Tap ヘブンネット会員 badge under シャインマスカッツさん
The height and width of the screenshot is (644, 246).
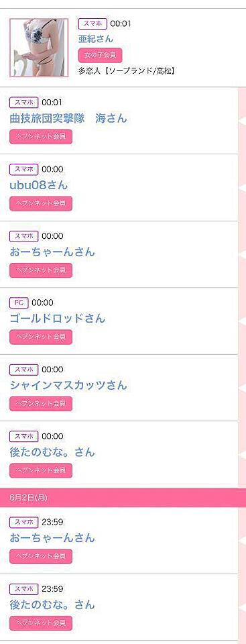(x=41, y=403)
